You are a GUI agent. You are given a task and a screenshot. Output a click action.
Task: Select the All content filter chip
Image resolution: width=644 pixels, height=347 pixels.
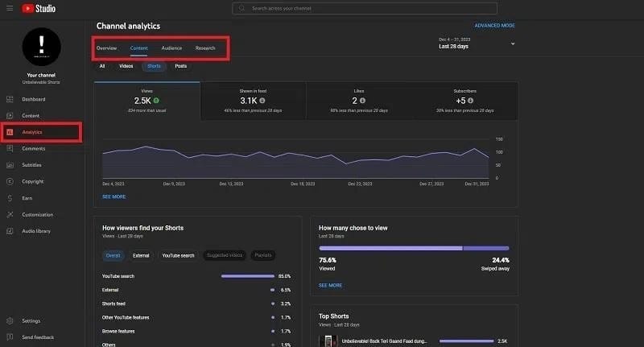coord(102,66)
